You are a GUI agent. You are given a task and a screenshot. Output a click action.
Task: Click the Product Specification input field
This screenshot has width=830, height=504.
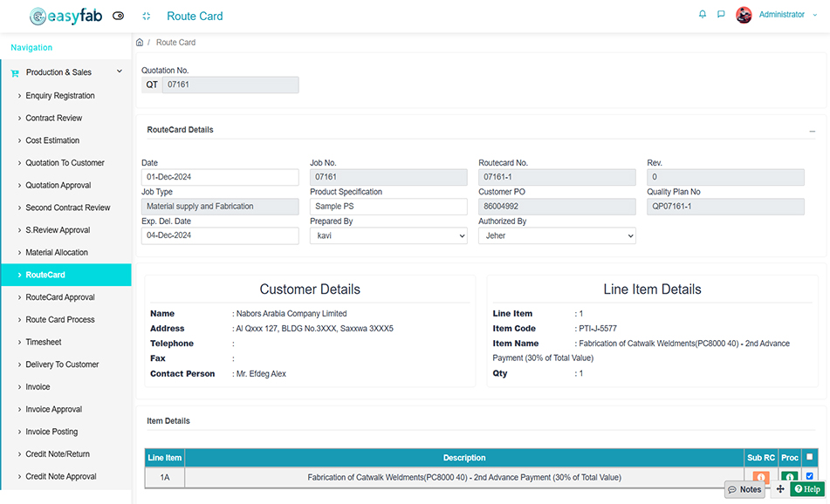pos(388,207)
